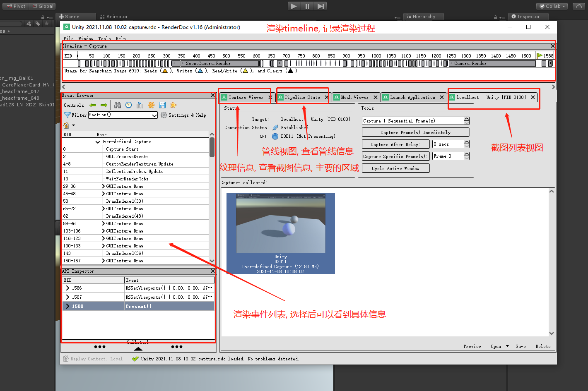
Task: Open find event binoculars tool
Action: click(x=118, y=105)
